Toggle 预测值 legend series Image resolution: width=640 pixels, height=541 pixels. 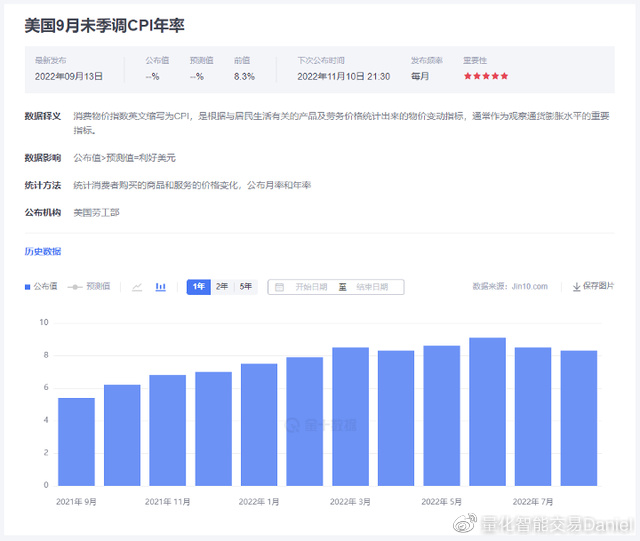[x=89, y=286]
